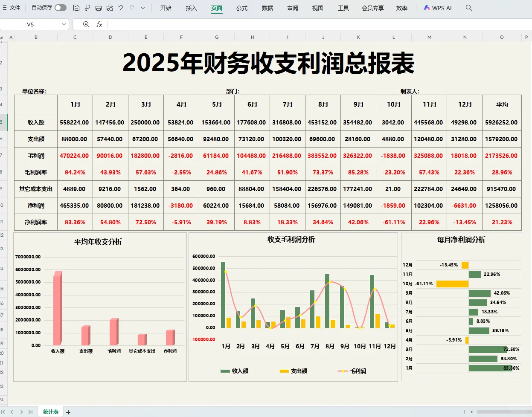The height and width of the screenshot is (417, 532).
Task: Click the print preview icon
Action: [x=110, y=8]
